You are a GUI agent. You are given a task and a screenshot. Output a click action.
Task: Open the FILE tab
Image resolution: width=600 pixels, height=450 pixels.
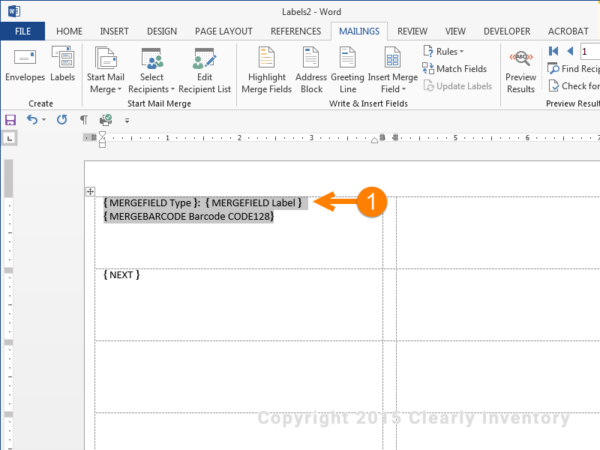point(23,31)
